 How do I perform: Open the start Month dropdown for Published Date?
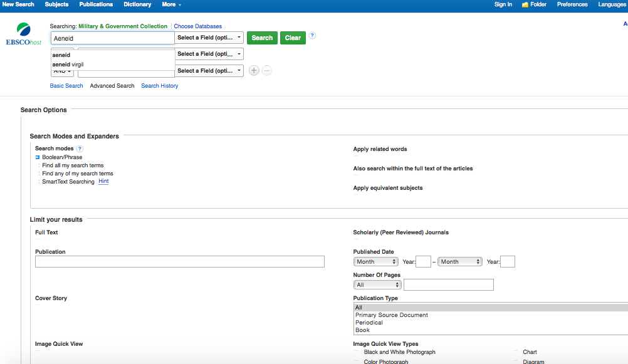[375, 261]
